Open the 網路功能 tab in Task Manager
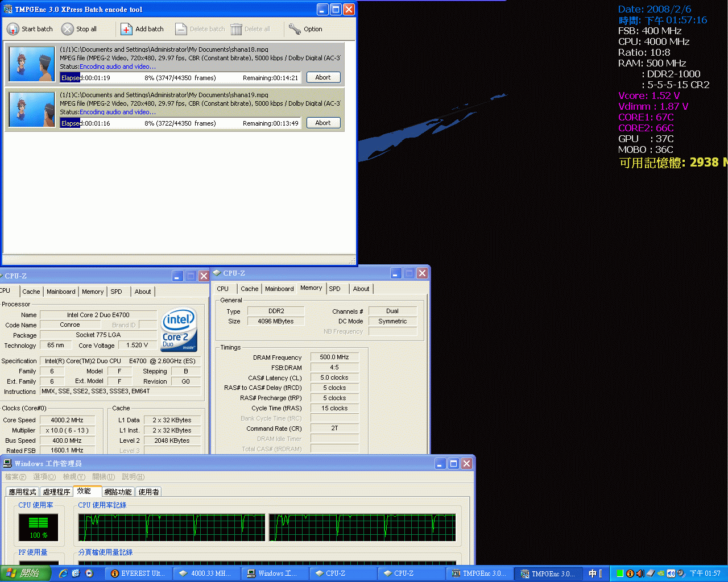This screenshot has height=582, width=728. (118, 492)
